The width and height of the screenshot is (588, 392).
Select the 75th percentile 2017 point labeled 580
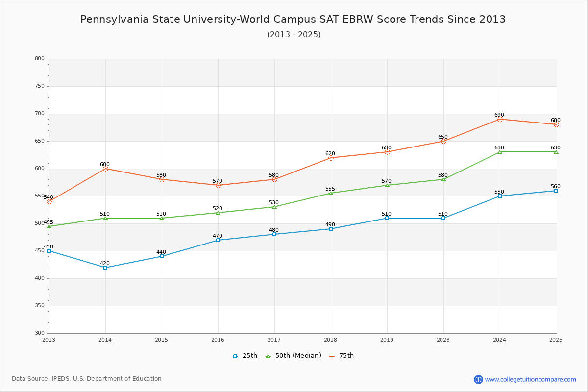(274, 179)
